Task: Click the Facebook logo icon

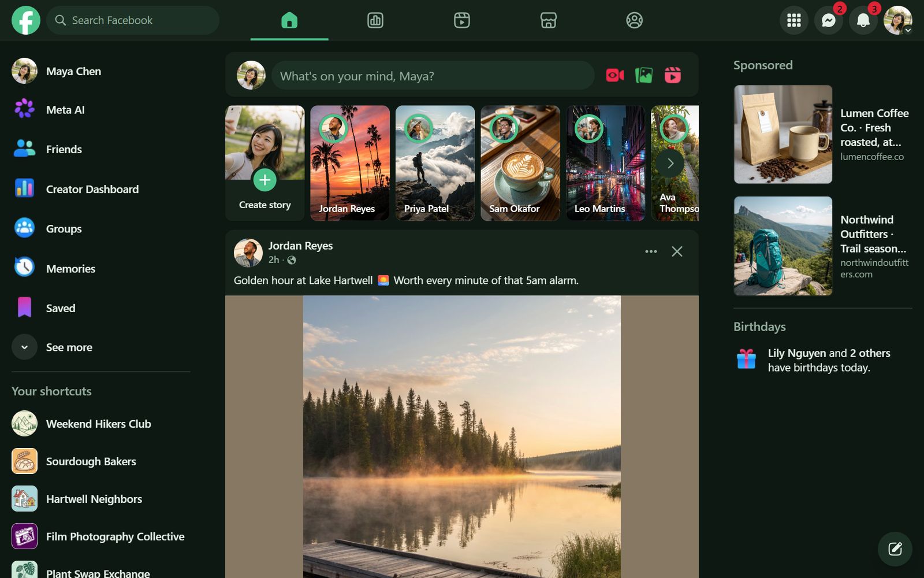Action: pyautogui.click(x=26, y=20)
